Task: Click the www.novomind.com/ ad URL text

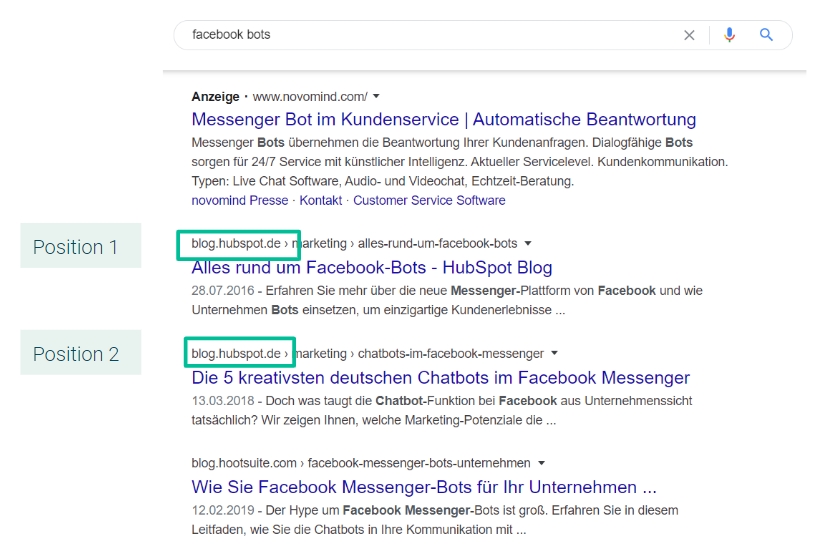Action: (310, 97)
